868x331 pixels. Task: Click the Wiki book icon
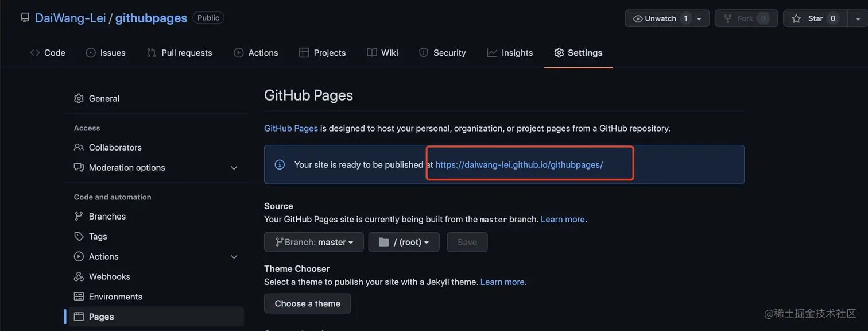[x=372, y=53]
